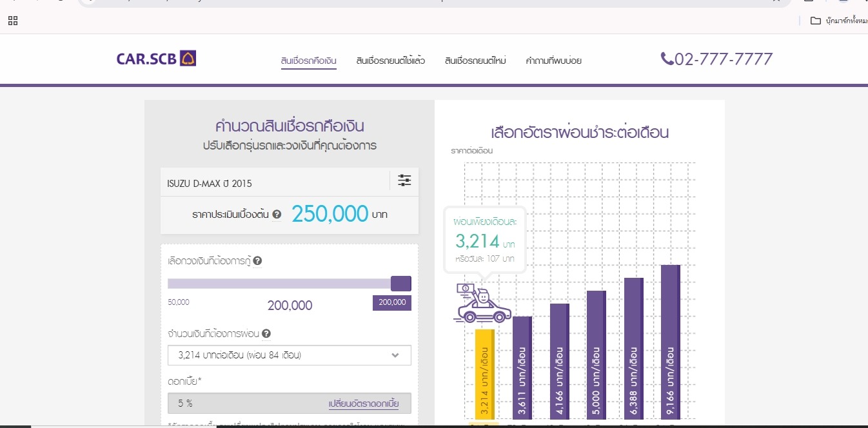The width and height of the screenshot is (868, 428).
Task: Select the 6,388 บาท/เดือน bar
Action: (x=634, y=349)
